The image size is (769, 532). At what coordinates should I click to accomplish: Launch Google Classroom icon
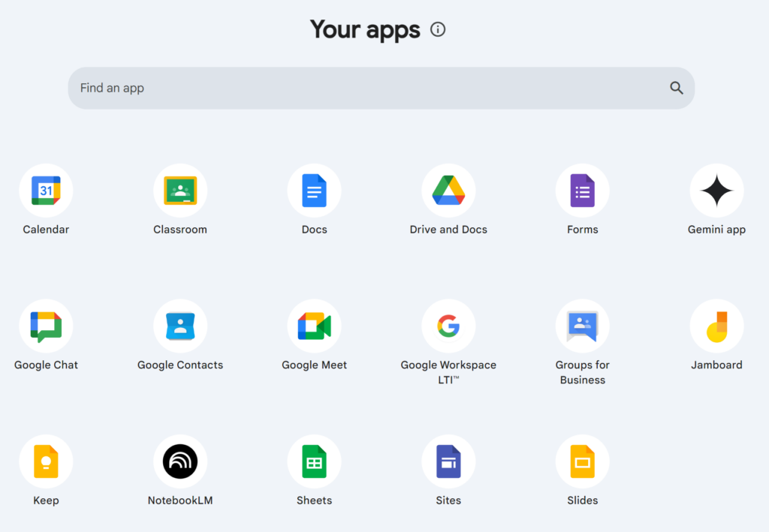pyautogui.click(x=180, y=191)
